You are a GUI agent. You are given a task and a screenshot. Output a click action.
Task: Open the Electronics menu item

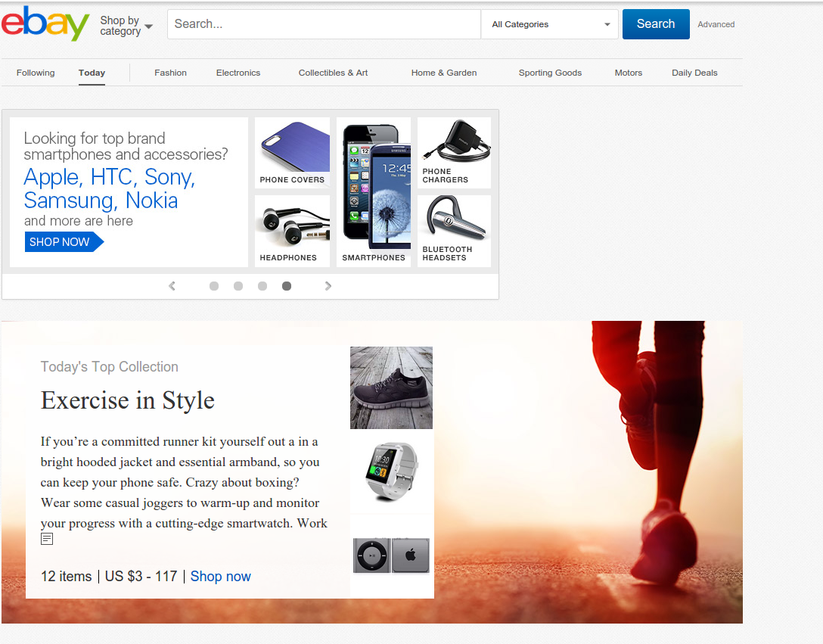(x=238, y=73)
